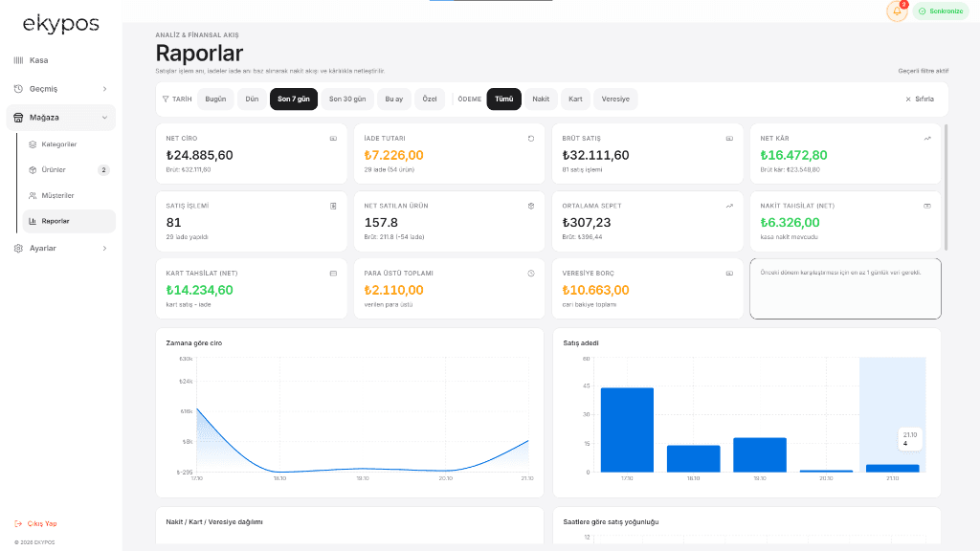
Task: Click the stat cards vertical scrollbar
Action: click(x=946, y=187)
